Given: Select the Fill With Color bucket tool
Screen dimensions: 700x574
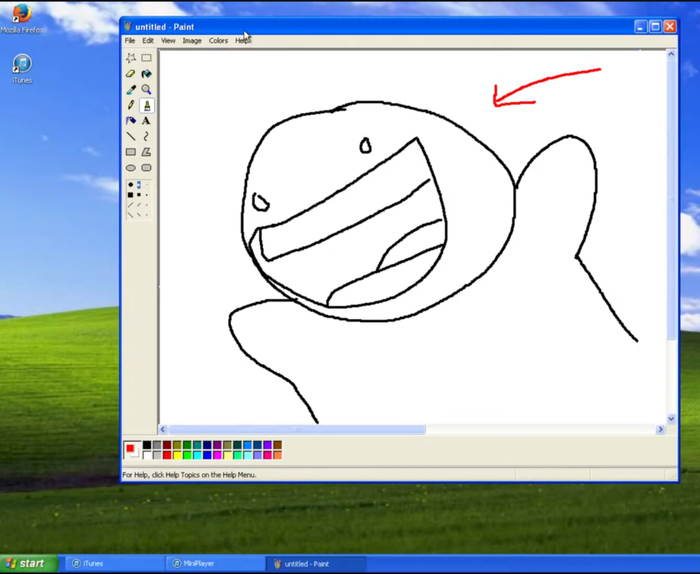Looking at the screenshot, I should point(146,74).
